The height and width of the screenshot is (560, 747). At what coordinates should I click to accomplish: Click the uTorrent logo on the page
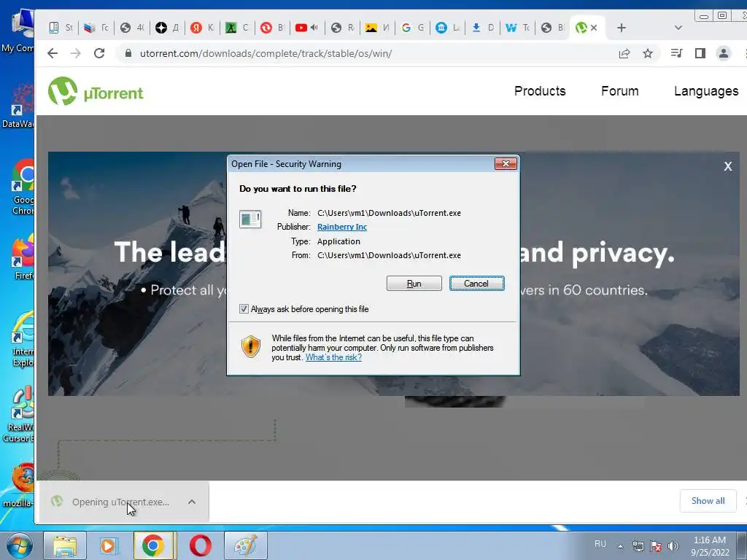[x=96, y=91]
